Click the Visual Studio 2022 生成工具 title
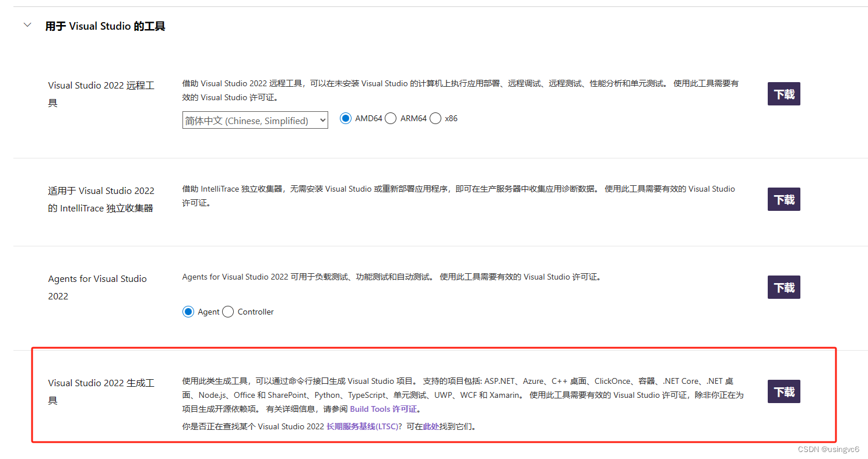The height and width of the screenshot is (459, 868). (101, 391)
